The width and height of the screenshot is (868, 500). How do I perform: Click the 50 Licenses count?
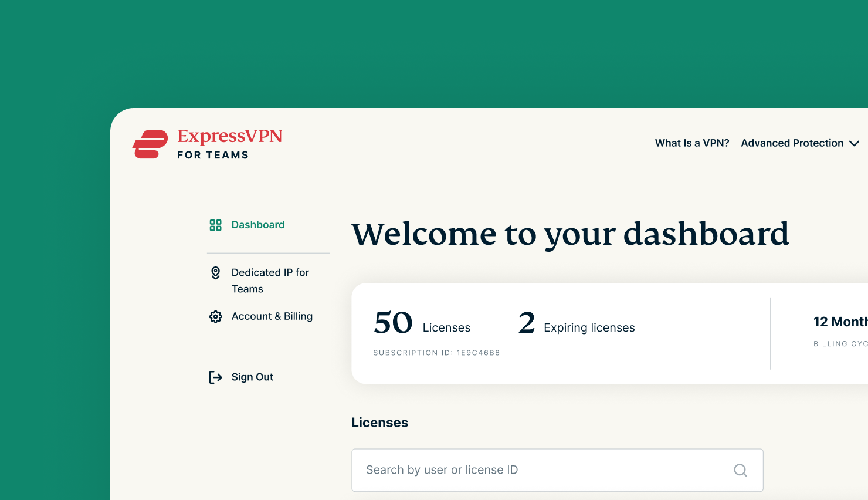(422, 323)
